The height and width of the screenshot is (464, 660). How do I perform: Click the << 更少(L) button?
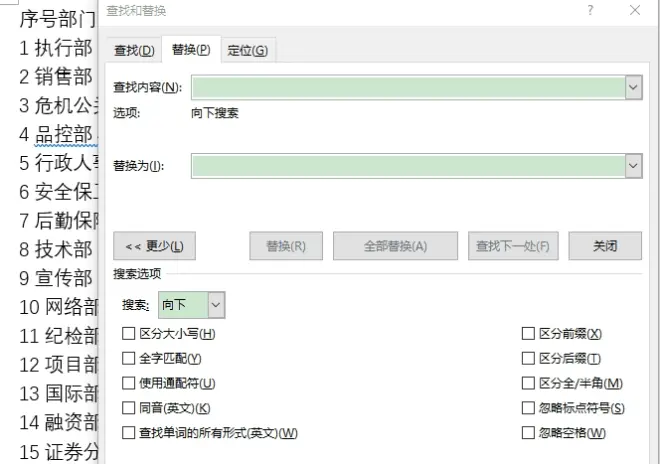[154, 246]
